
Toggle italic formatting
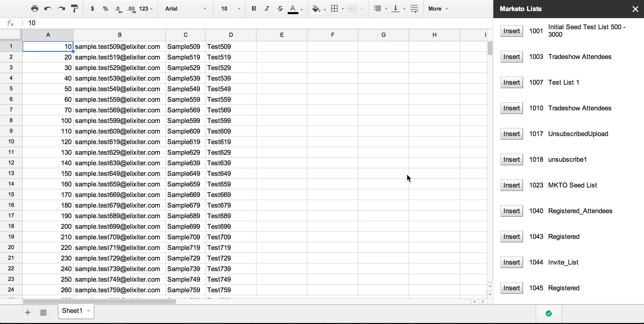pyautogui.click(x=267, y=9)
